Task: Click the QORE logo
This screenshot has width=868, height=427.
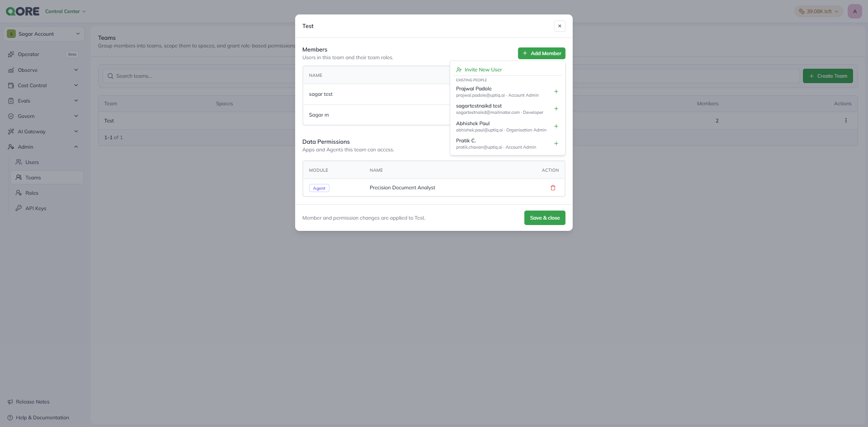Action: point(23,11)
